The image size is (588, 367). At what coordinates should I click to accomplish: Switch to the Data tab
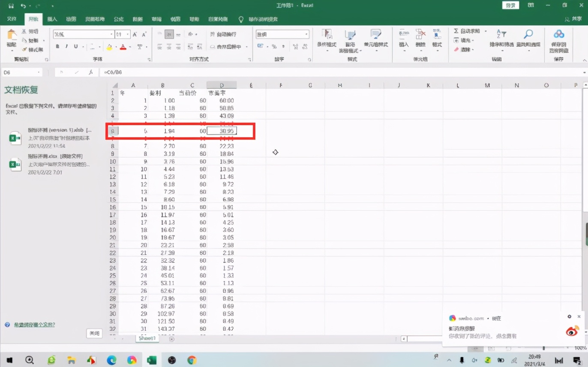tap(138, 19)
